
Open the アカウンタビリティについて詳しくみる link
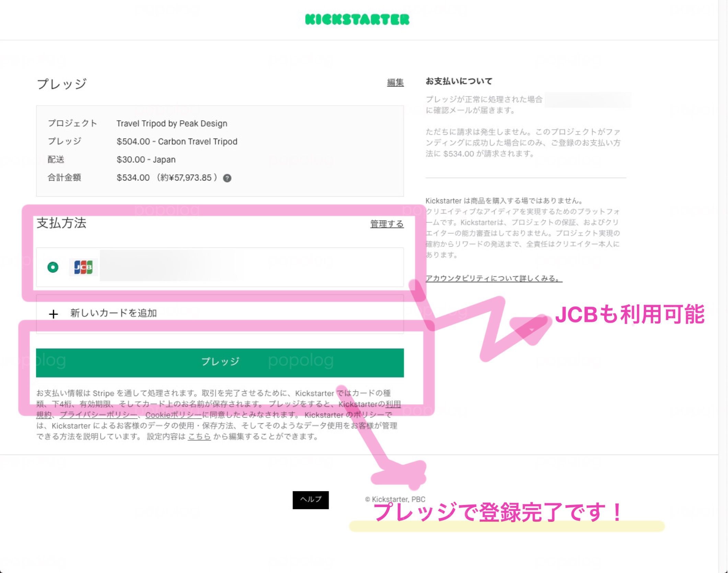coord(494,278)
